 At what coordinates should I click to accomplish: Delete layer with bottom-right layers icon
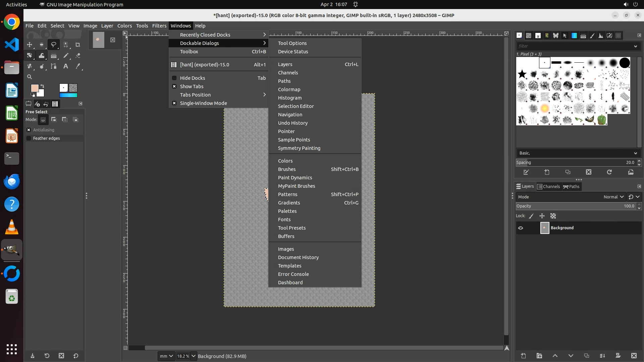pos(634,356)
